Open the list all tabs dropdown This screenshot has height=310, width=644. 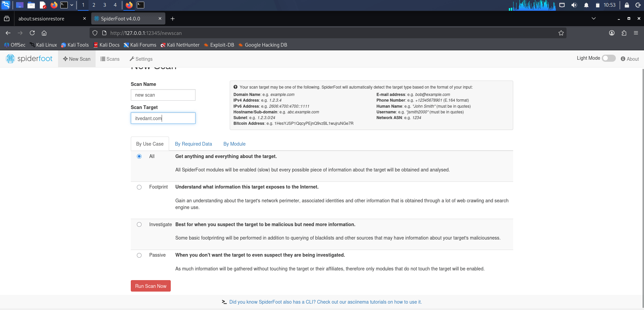(594, 18)
